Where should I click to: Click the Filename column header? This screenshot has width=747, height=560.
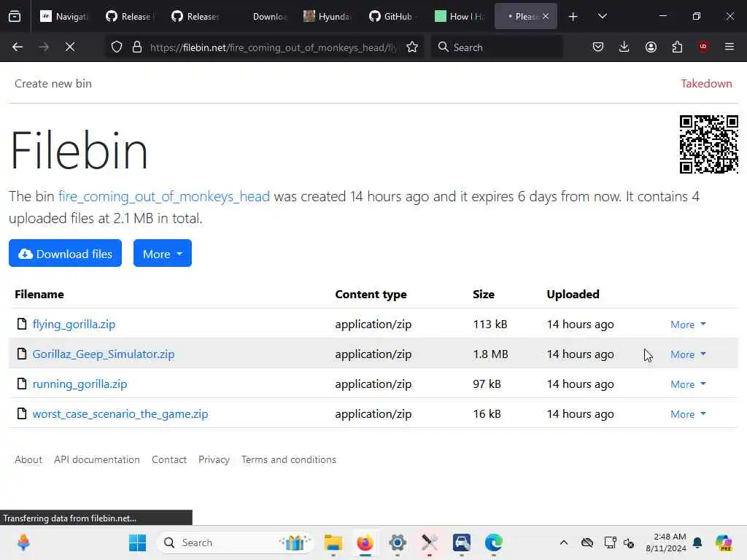click(39, 295)
